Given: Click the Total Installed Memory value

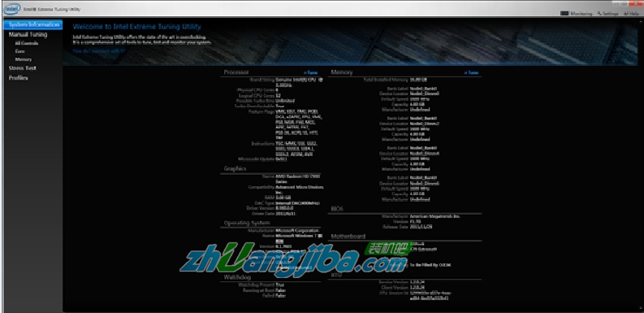Looking at the screenshot, I should pyautogui.click(x=418, y=80).
